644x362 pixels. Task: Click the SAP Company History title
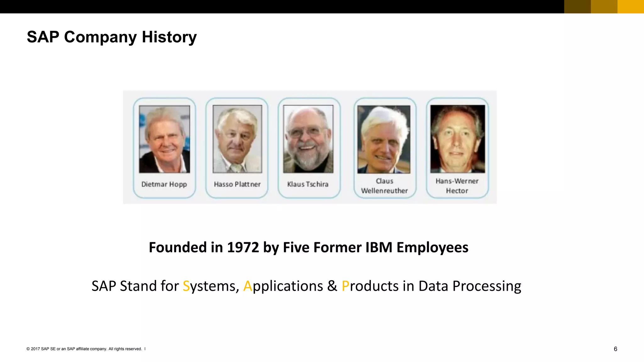[x=112, y=37]
